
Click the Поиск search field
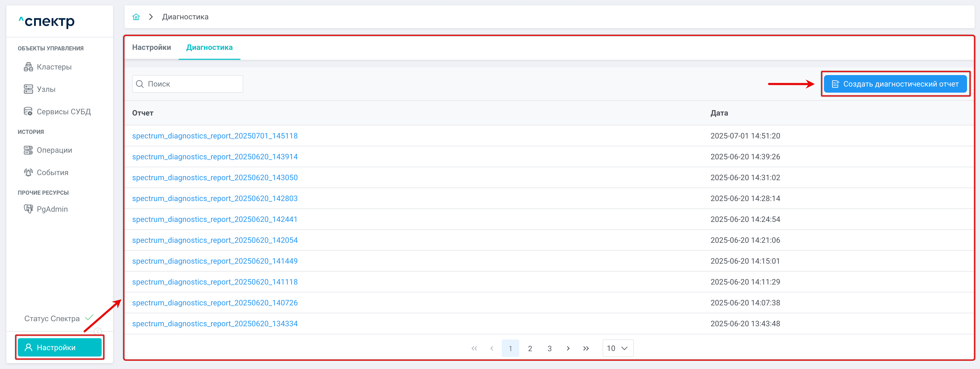pos(188,84)
